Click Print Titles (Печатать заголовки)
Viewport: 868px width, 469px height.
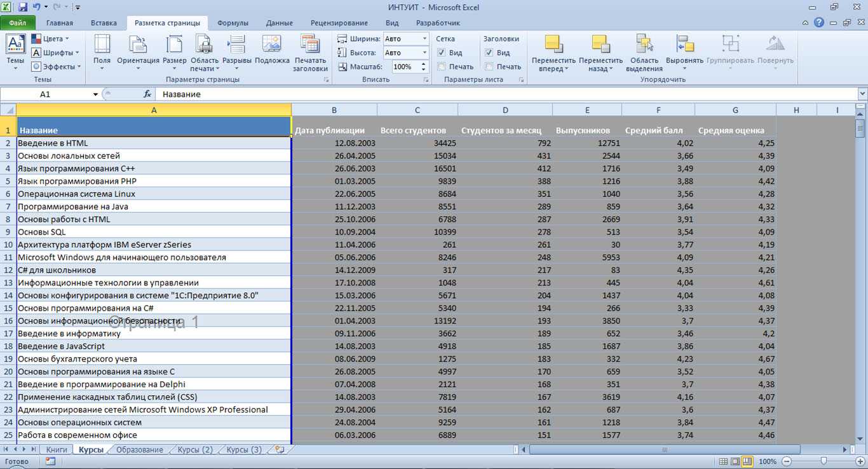click(310, 52)
